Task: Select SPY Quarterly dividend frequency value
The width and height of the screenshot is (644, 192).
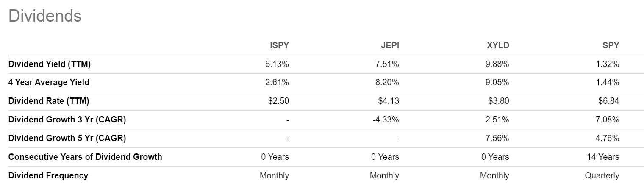Action: click(x=602, y=175)
